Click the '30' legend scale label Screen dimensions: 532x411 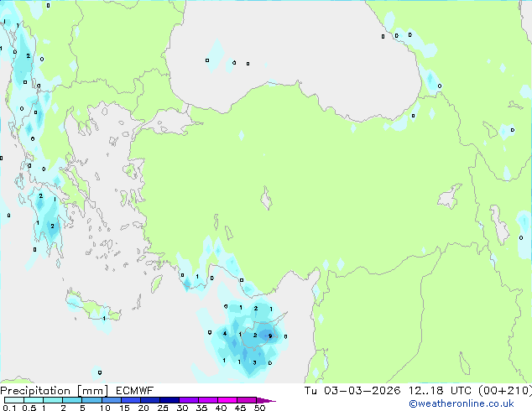[183, 408]
